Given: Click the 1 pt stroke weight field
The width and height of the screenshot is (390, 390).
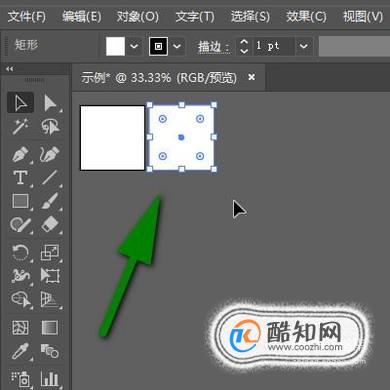Looking at the screenshot, I should pyautogui.click(x=273, y=46).
